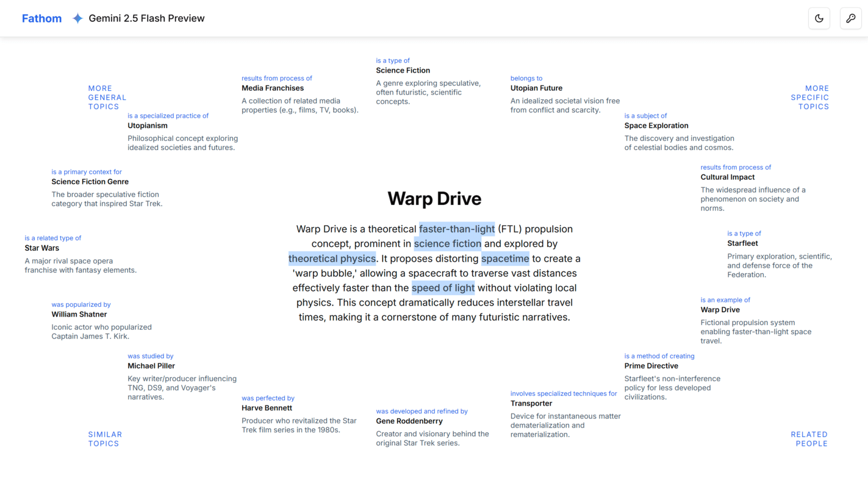Screen dimensions: 868x494
Task: Explore the Space Exploration topic
Action: [656, 126]
